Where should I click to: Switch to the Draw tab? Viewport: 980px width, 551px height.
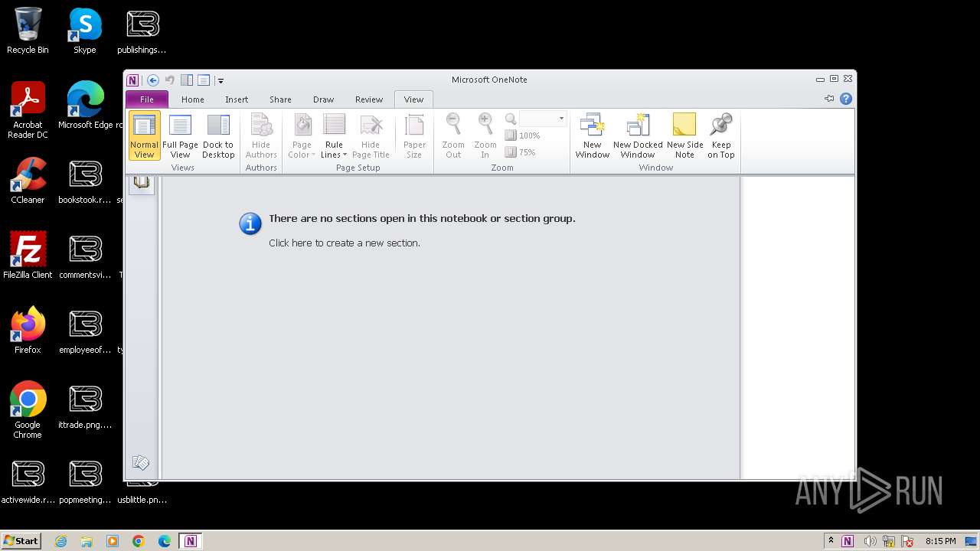pos(323,99)
